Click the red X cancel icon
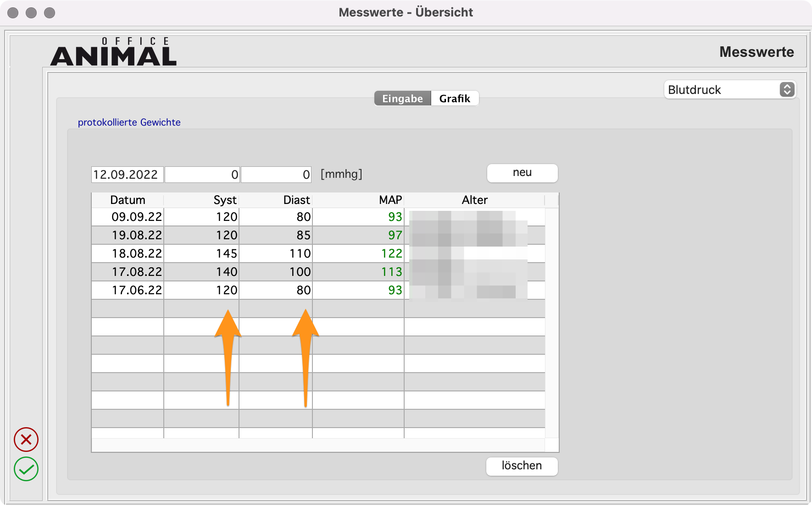This screenshot has width=812, height=506. click(26, 440)
